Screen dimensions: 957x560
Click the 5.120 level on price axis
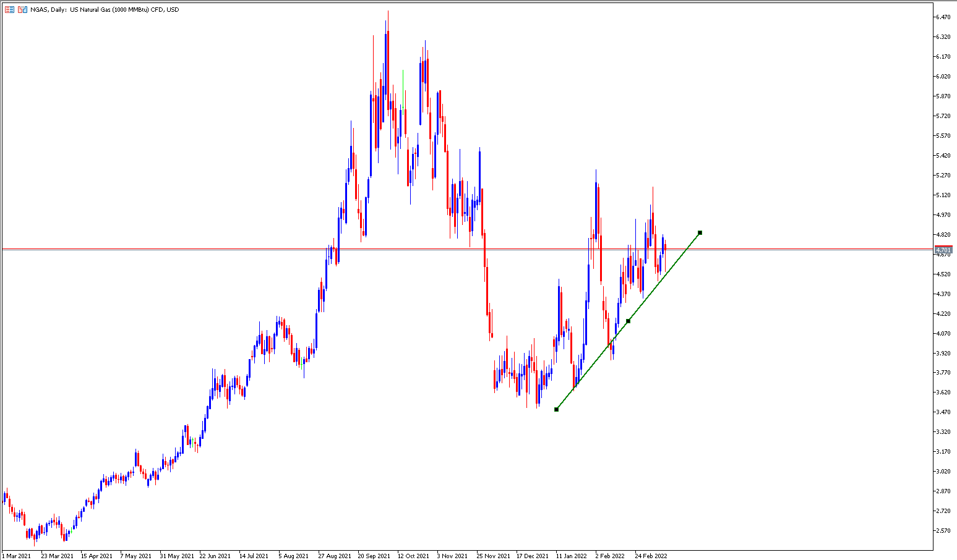943,195
